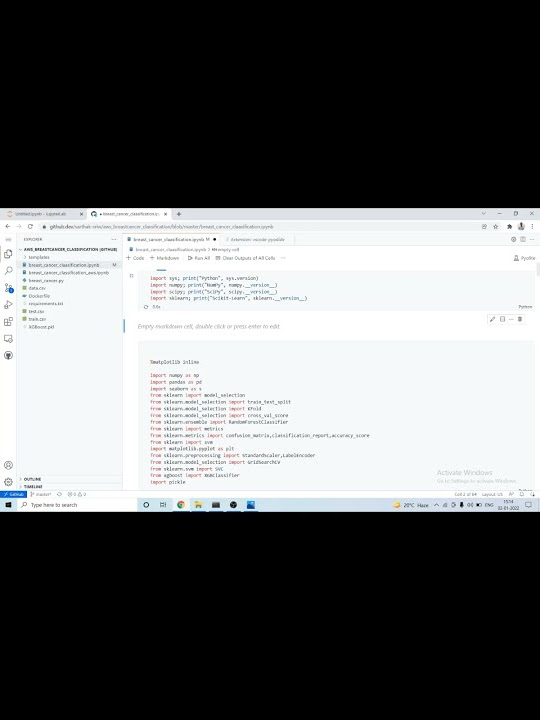The image size is (540, 720).
Task: Reload the browser page
Action: tap(30, 226)
